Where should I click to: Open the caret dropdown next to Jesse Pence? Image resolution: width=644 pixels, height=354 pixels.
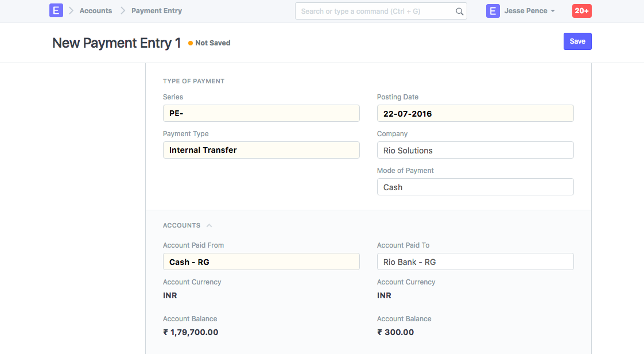tap(552, 11)
